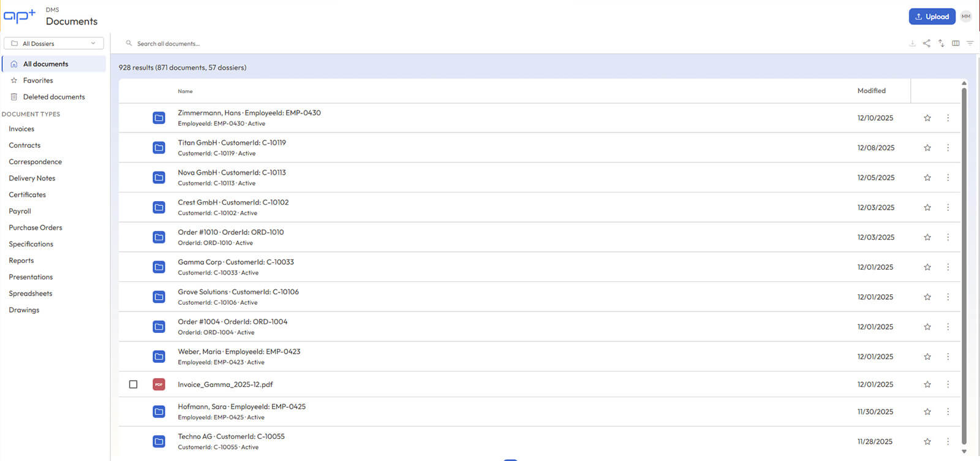Click the download icon in the toolbar
The height and width of the screenshot is (461, 980).
[x=912, y=44]
